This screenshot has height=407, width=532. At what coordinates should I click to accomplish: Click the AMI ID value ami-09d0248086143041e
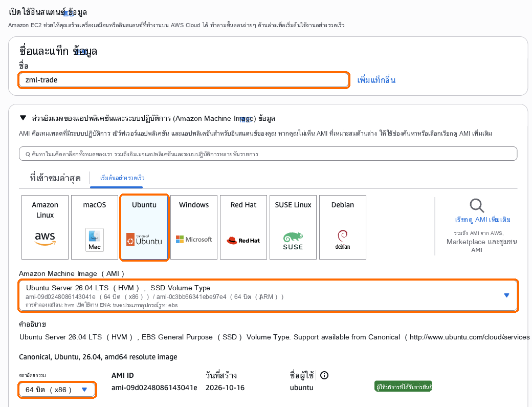154,388
